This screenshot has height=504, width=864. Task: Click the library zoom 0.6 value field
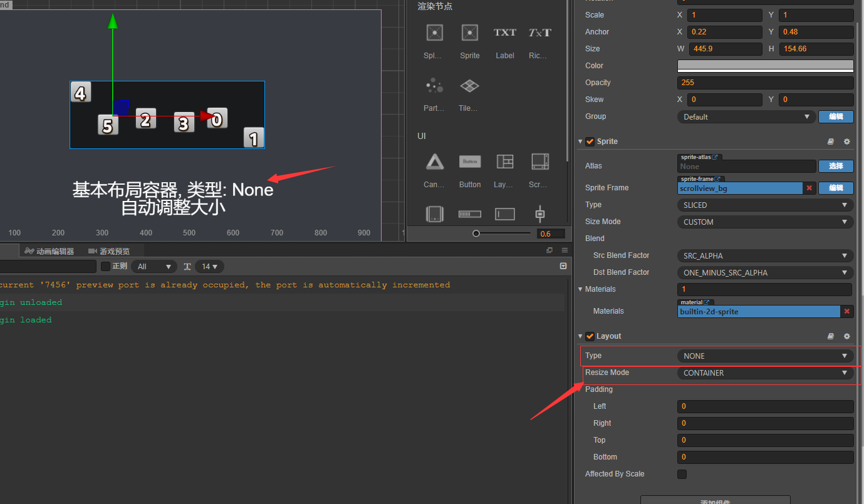point(551,234)
